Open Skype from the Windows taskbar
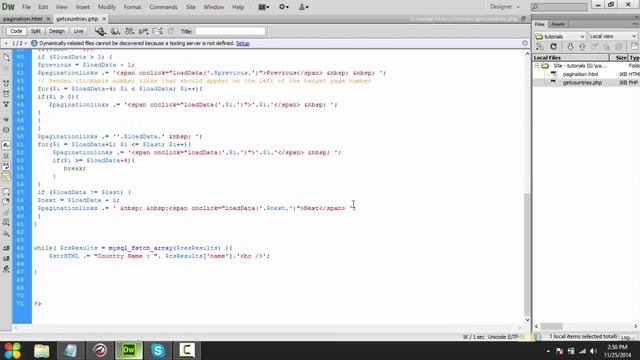640x360 pixels. click(x=158, y=350)
